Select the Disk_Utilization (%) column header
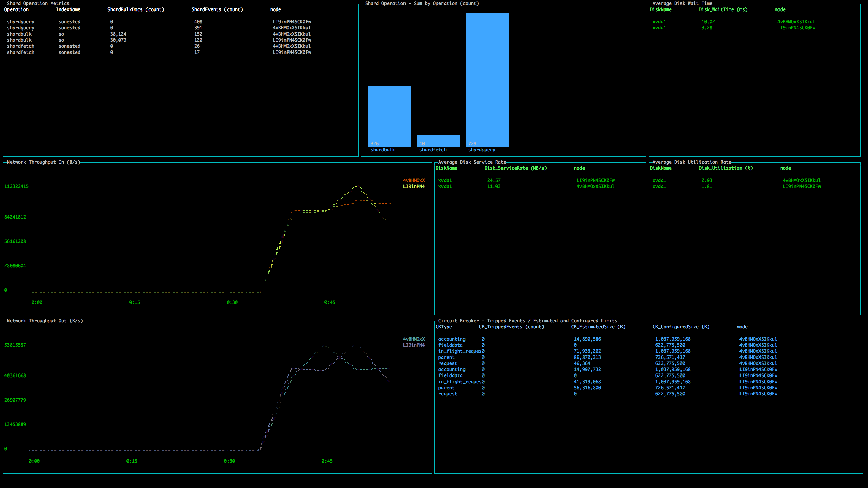The image size is (868, 488). coord(726,168)
